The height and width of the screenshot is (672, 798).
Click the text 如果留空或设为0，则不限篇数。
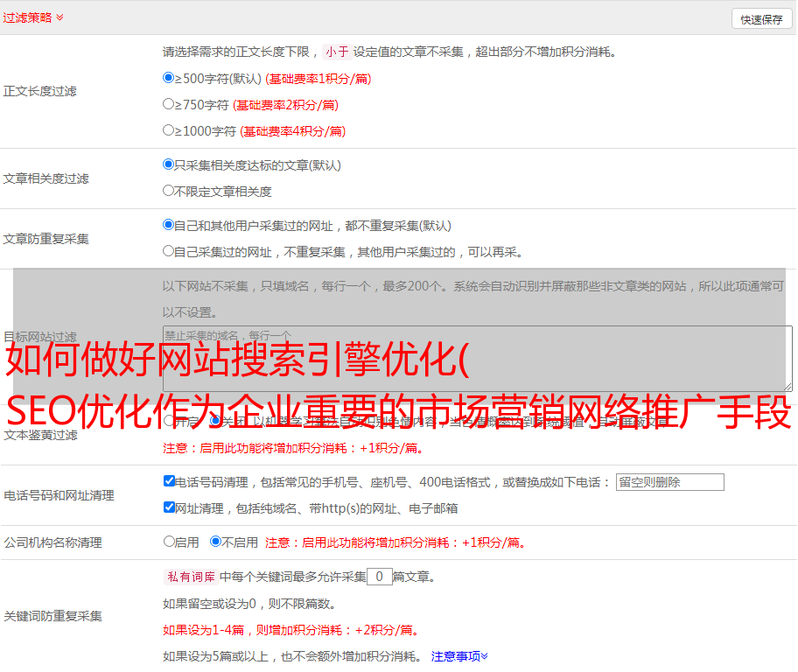click(249, 604)
